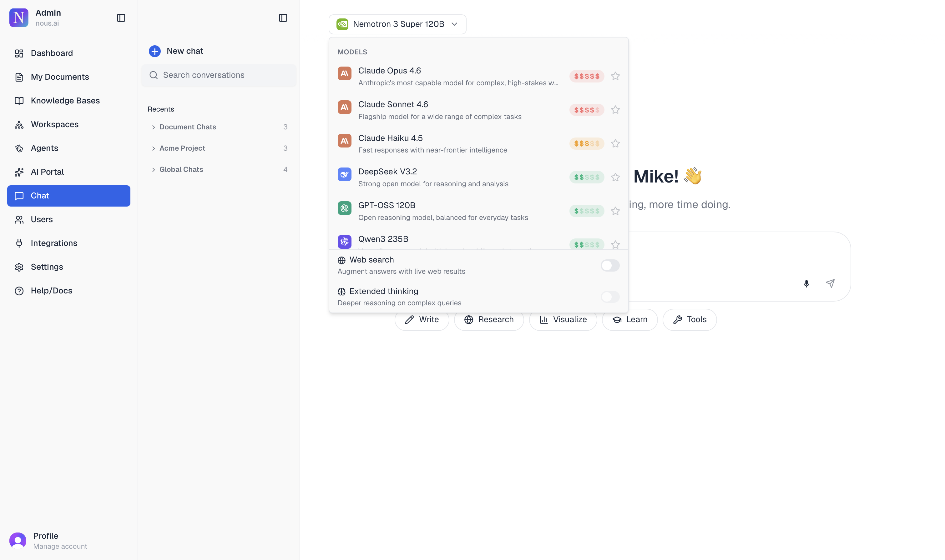Click the GPT-OSS OpenAI logo icon
The height and width of the screenshot is (560, 945).
(x=344, y=208)
